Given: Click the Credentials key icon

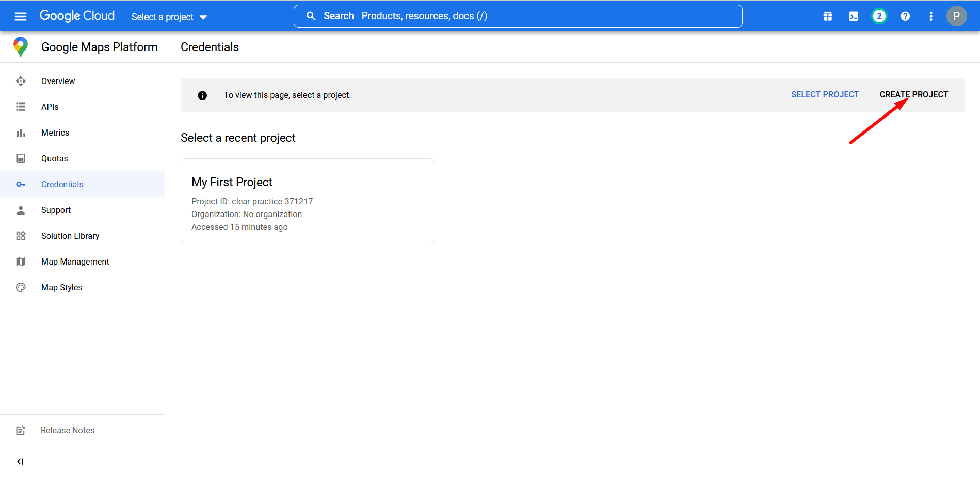Looking at the screenshot, I should (21, 184).
